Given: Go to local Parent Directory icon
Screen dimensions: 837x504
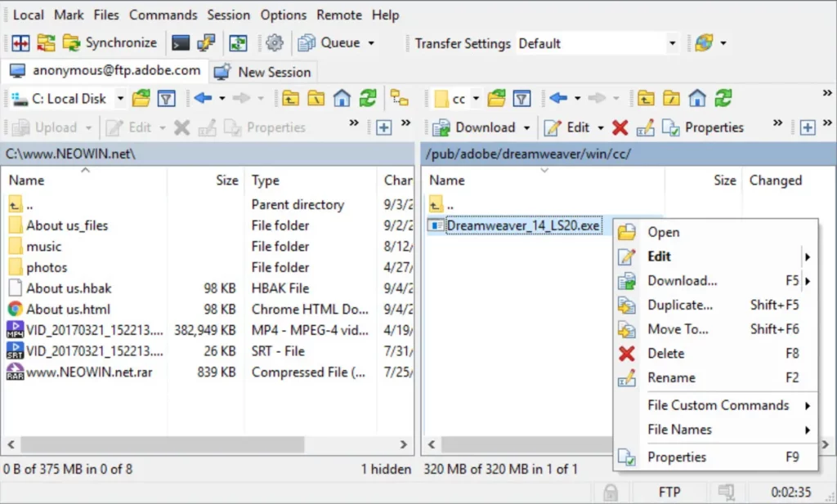Looking at the screenshot, I should click(x=290, y=99).
